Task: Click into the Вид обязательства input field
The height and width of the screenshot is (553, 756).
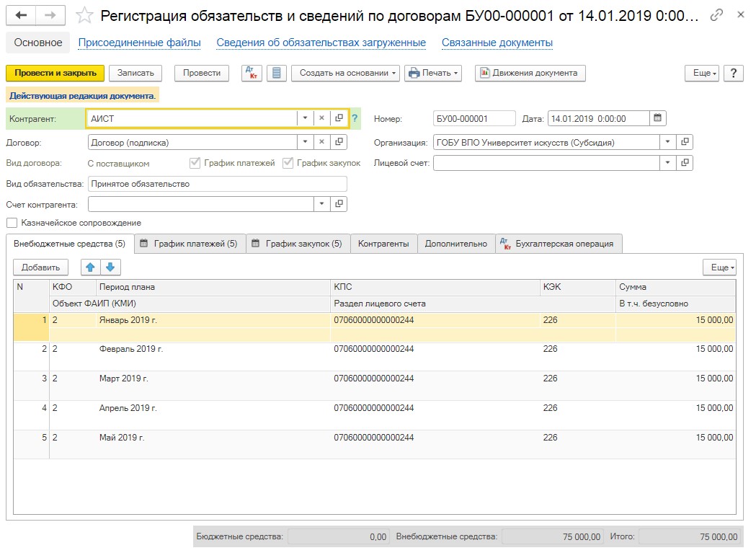Action: (216, 184)
